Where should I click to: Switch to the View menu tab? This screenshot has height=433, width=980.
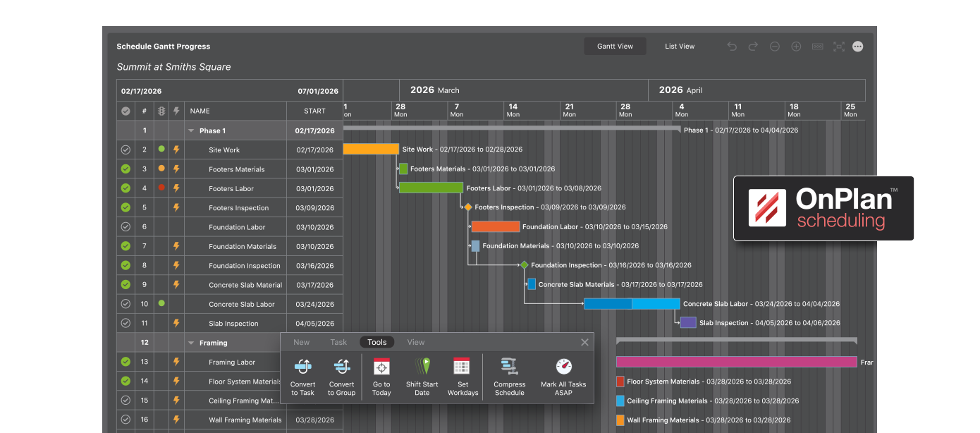(416, 342)
